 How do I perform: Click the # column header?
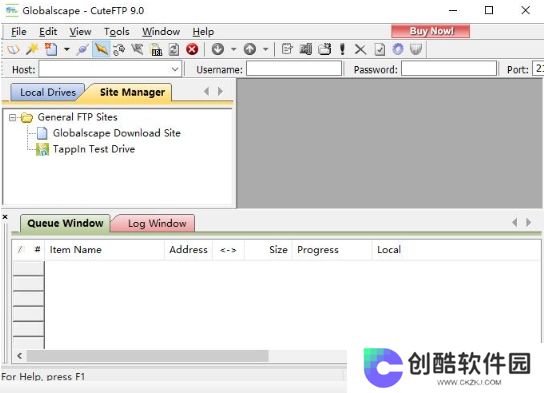37,250
